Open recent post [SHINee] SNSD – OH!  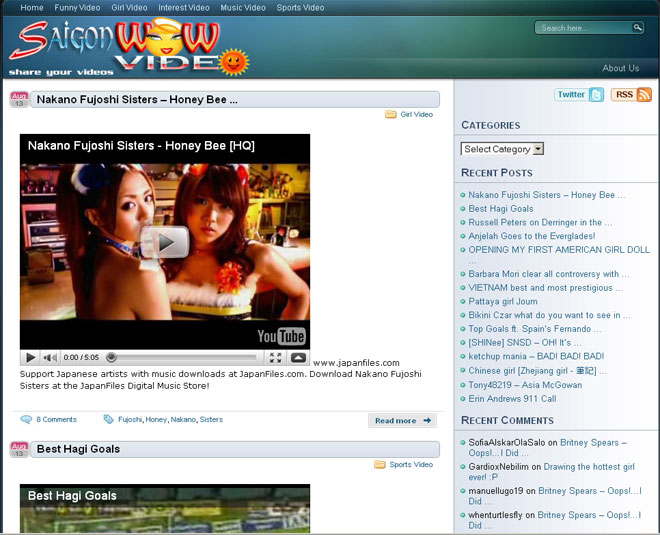525,343
